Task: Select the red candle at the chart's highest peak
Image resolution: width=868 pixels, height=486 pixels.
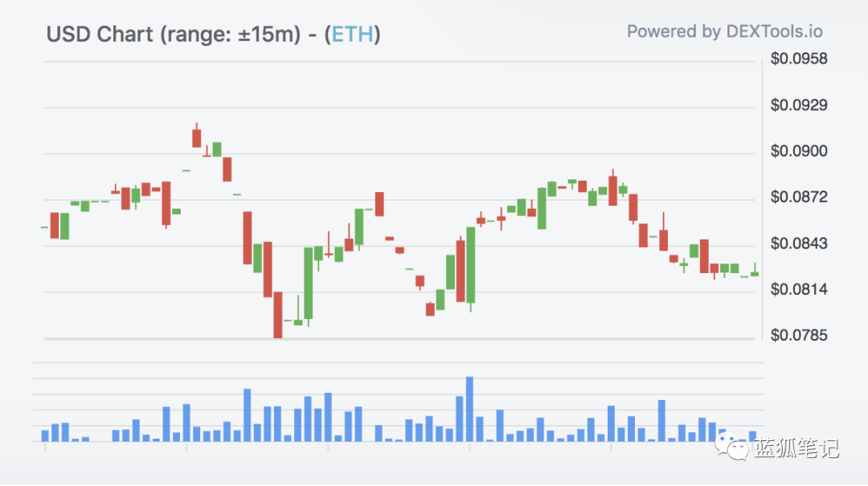Action: [x=196, y=137]
